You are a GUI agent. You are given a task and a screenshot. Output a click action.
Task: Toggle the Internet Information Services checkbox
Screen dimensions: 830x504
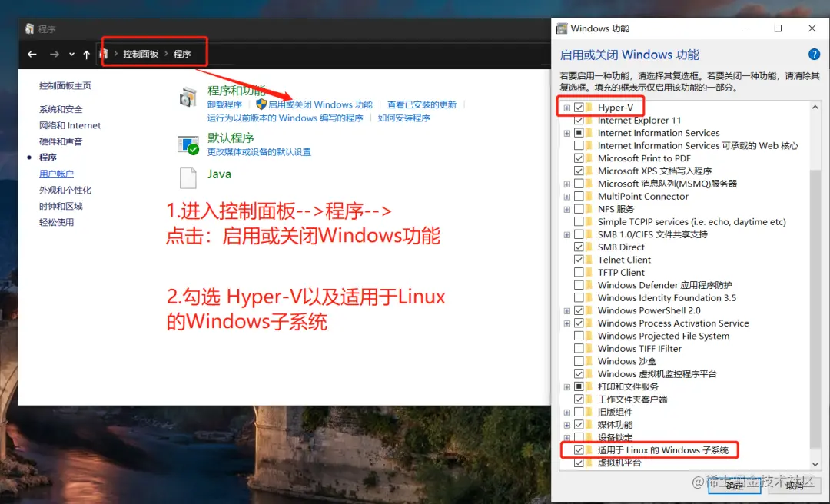click(x=579, y=133)
